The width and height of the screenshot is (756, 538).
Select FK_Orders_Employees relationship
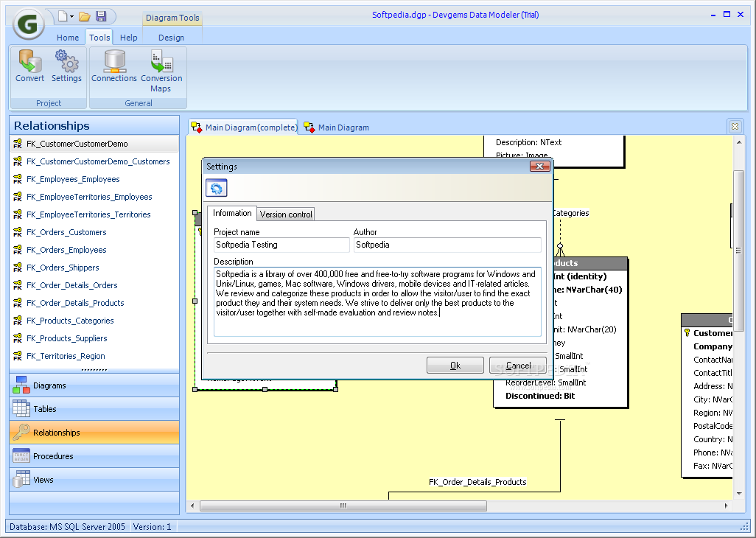coord(94,250)
